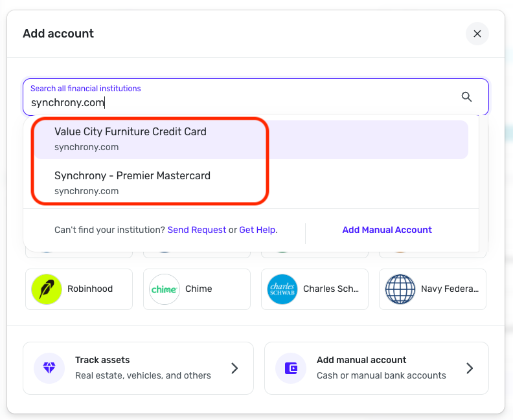Image resolution: width=513 pixels, height=420 pixels.
Task: Close the Add account dialog
Action: pos(477,34)
